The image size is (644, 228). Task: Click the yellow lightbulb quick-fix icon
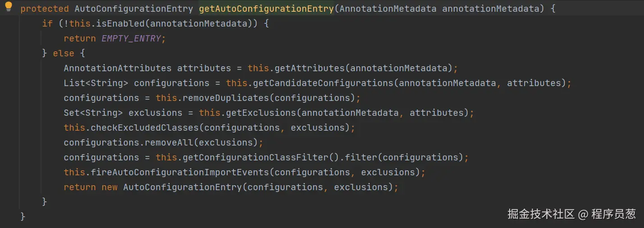pyautogui.click(x=9, y=7)
